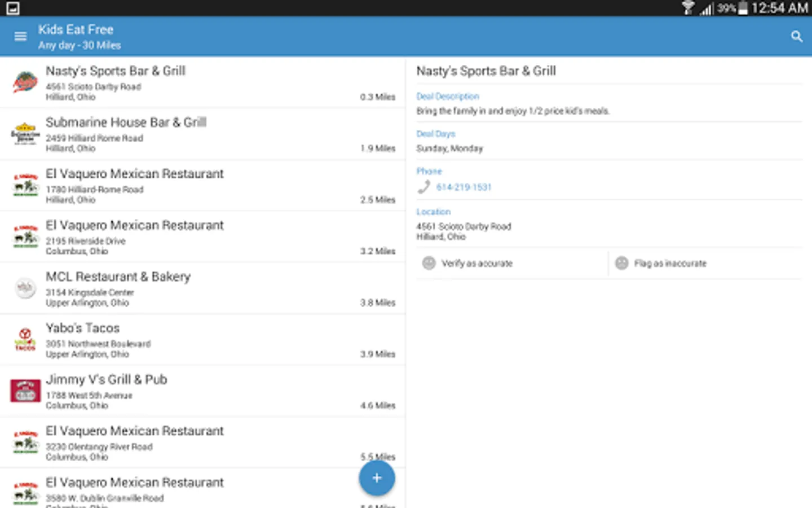Open El Vaquero Mexican Restaurant 3.2 Miles entry

(x=202, y=237)
